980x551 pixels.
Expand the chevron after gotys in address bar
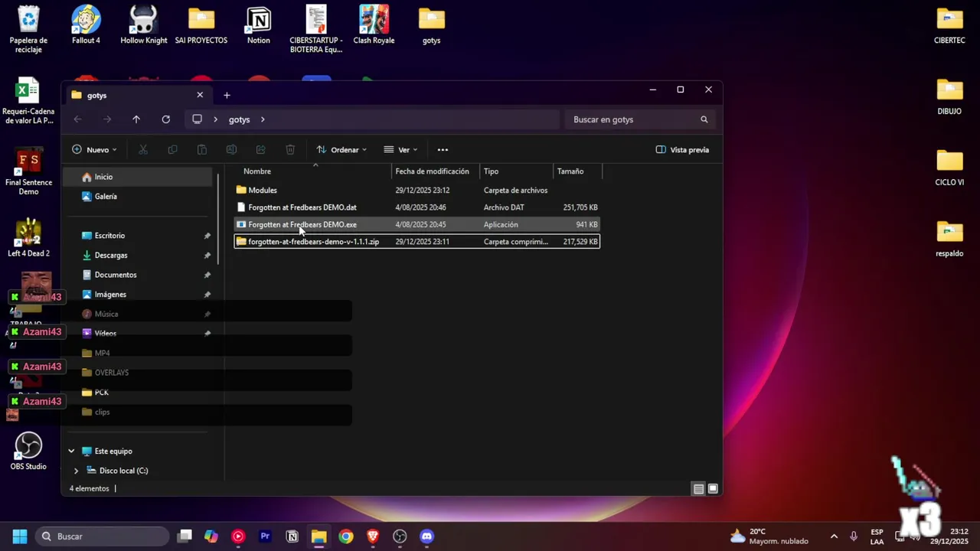tap(263, 119)
